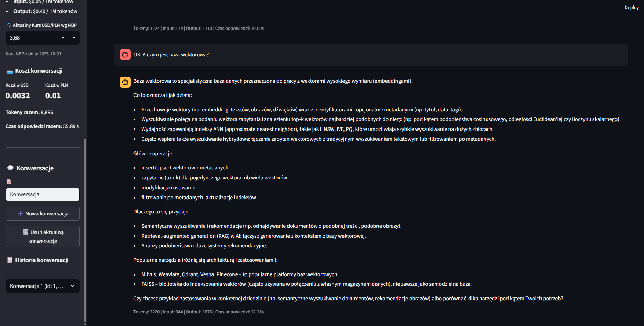Start a new chat with Nowa konwersacja

(x=43, y=214)
